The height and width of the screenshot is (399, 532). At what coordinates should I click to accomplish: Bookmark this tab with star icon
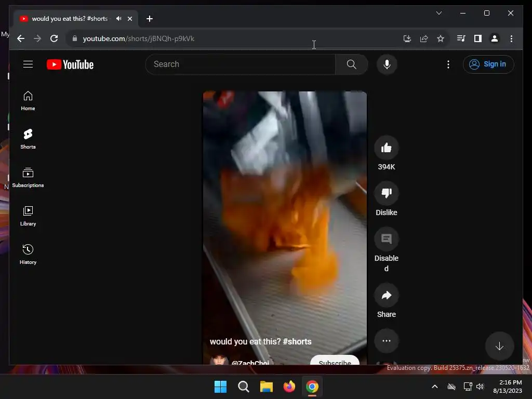click(441, 38)
